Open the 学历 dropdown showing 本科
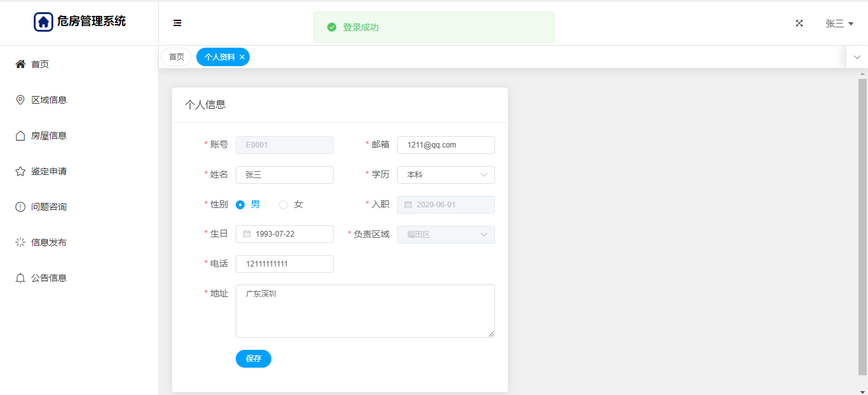 pyautogui.click(x=445, y=175)
